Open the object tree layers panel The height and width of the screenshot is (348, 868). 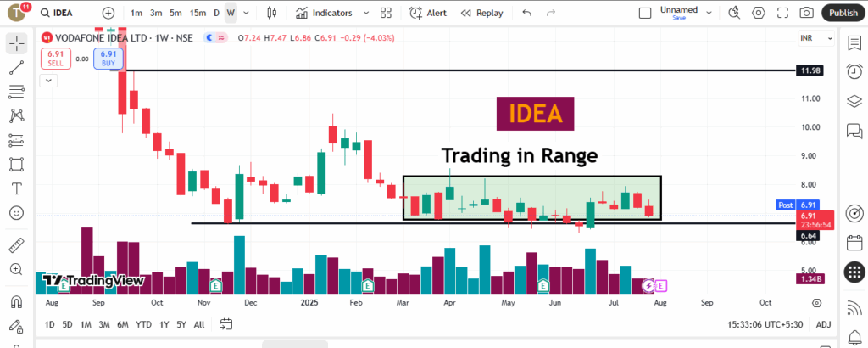click(854, 101)
